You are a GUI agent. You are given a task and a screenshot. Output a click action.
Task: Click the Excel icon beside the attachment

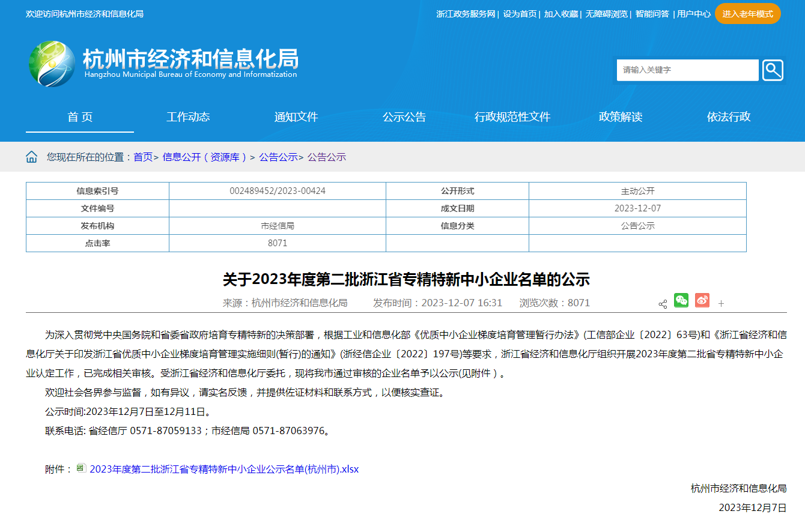pyautogui.click(x=80, y=468)
